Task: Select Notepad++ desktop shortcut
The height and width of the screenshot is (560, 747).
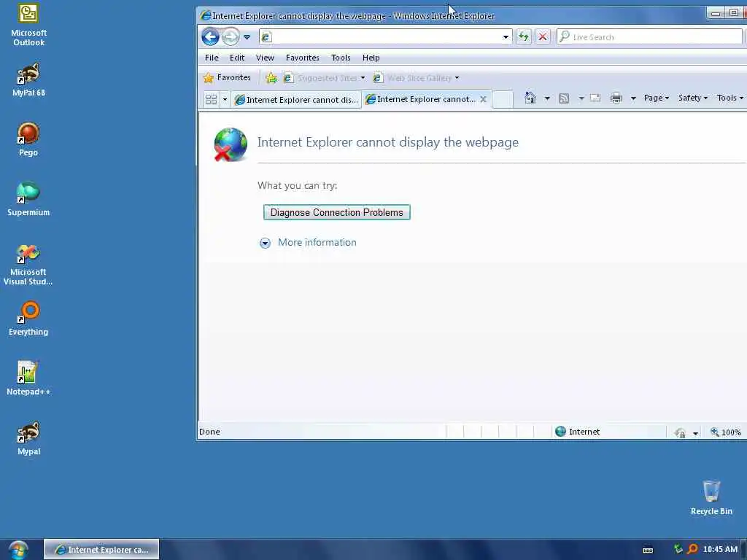Action: pyautogui.click(x=28, y=378)
